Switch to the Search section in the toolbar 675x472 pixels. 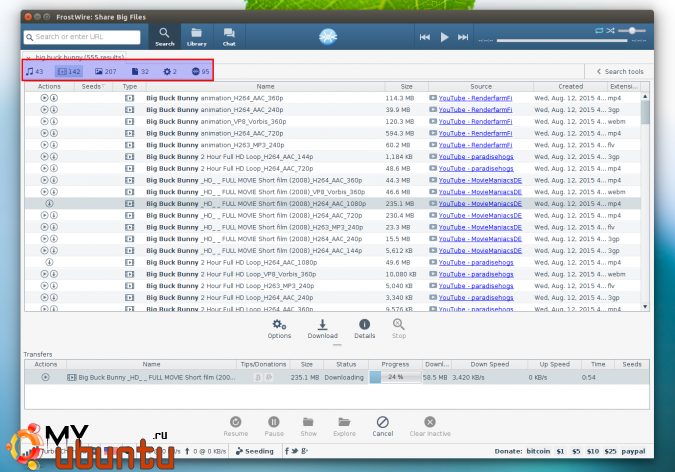point(164,37)
